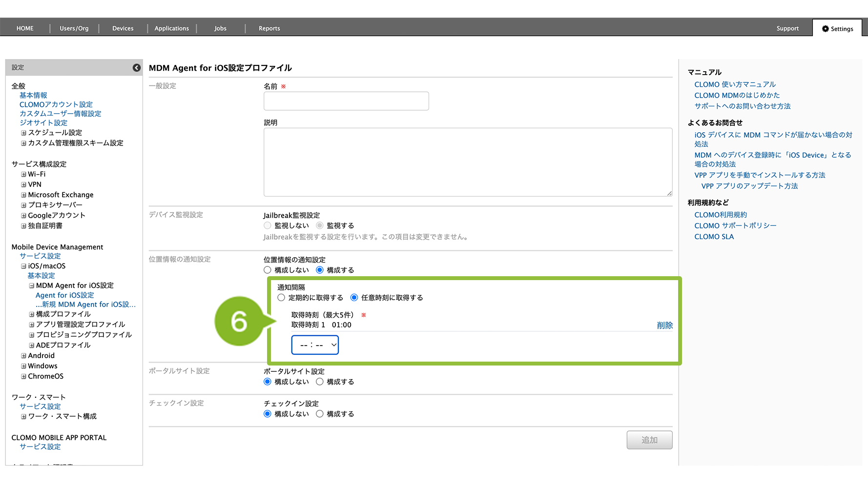Expand the Wi-Fi tree node
This screenshot has width=868, height=488.
click(23, 174)
